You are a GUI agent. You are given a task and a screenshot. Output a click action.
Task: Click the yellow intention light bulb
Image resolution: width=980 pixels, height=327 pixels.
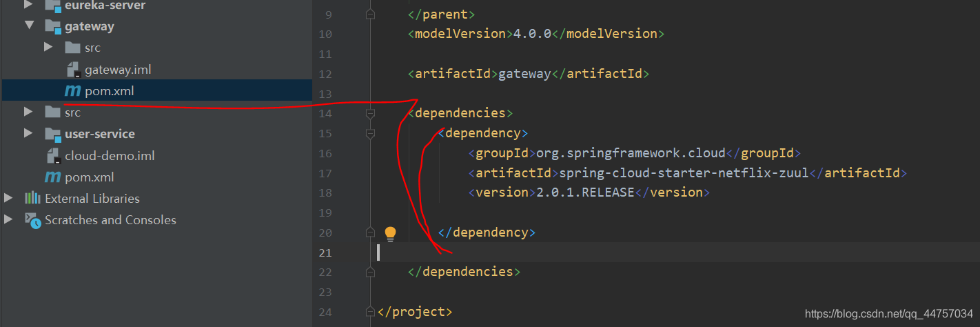pyautogui.click(x=390, y=233)
